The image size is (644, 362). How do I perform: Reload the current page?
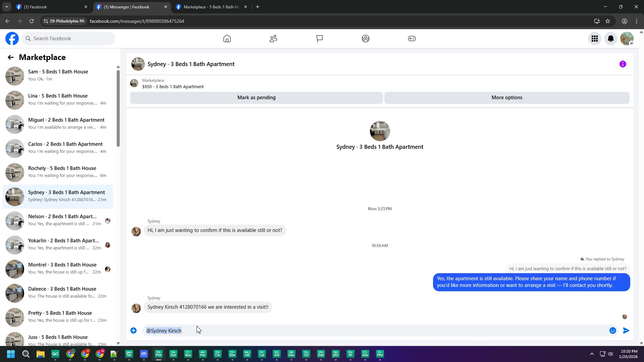tap(32, 21)
